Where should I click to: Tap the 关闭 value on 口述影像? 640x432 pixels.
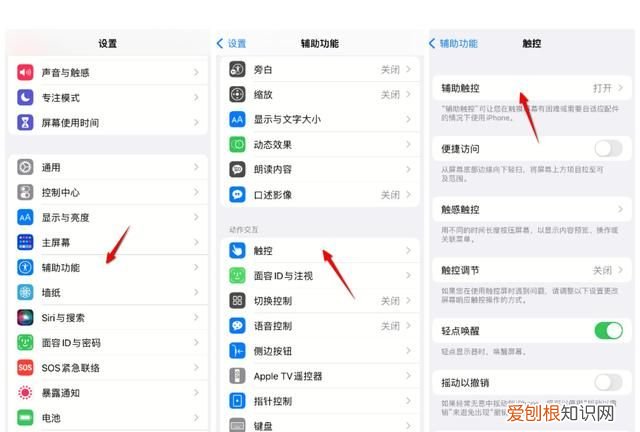coord(390,195)
